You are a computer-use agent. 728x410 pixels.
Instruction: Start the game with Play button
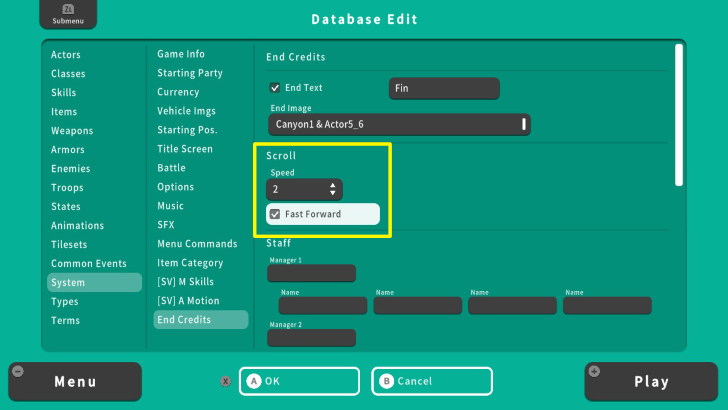(x=651, y=382)
